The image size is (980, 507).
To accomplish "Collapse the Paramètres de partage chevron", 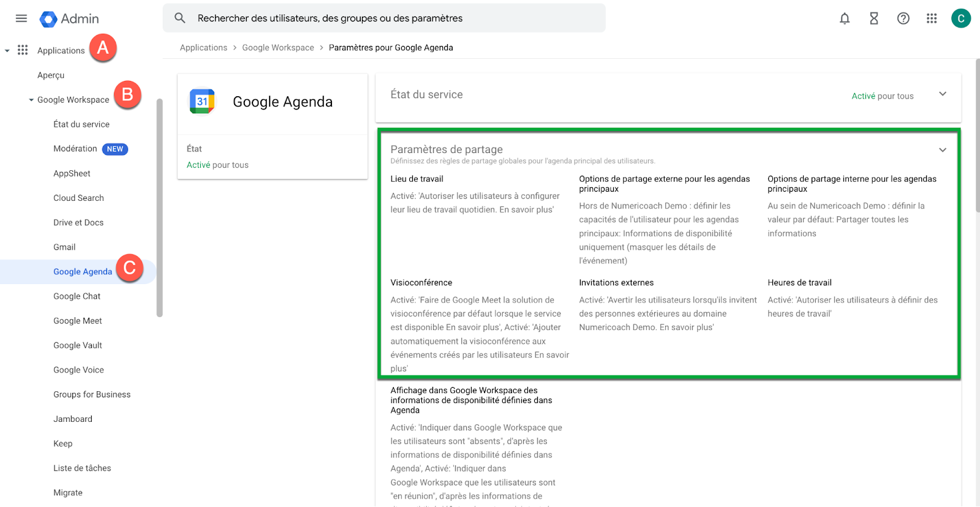I will (943, 150).
